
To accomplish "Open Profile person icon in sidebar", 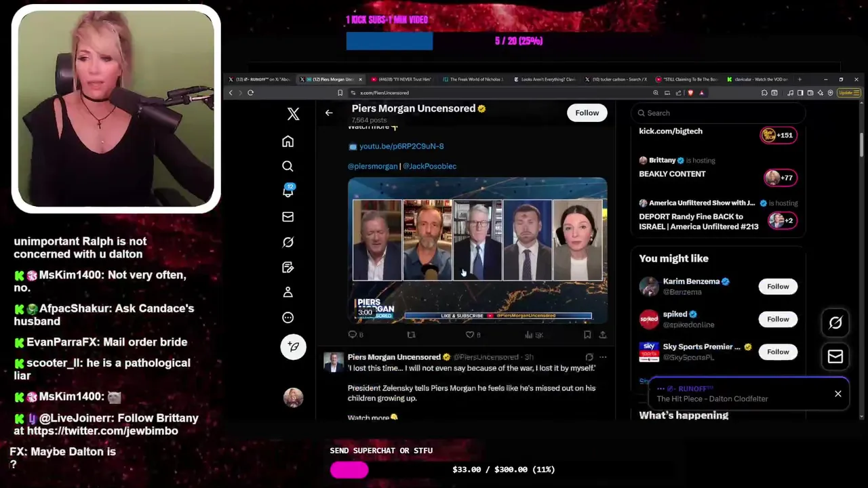I will (x=288, y=292).
